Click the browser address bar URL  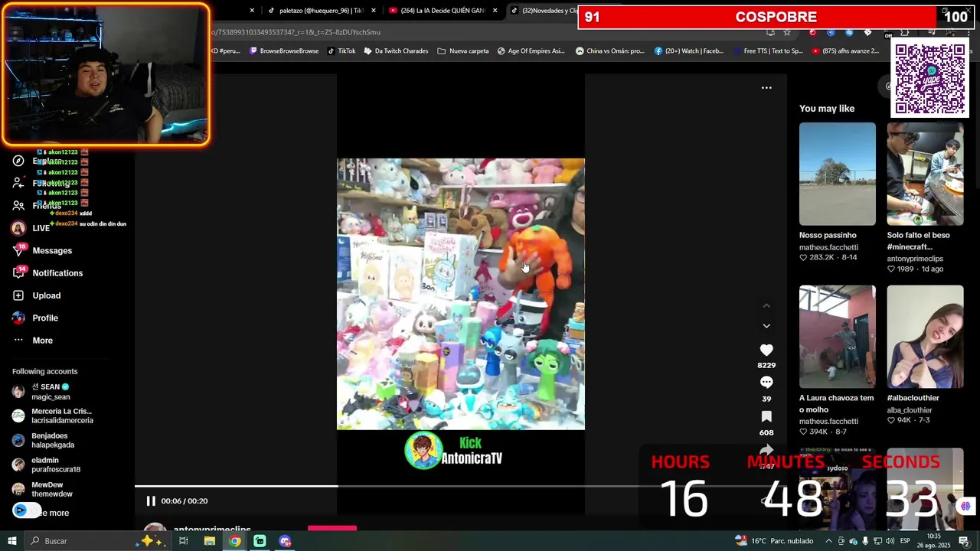point(297,32)
